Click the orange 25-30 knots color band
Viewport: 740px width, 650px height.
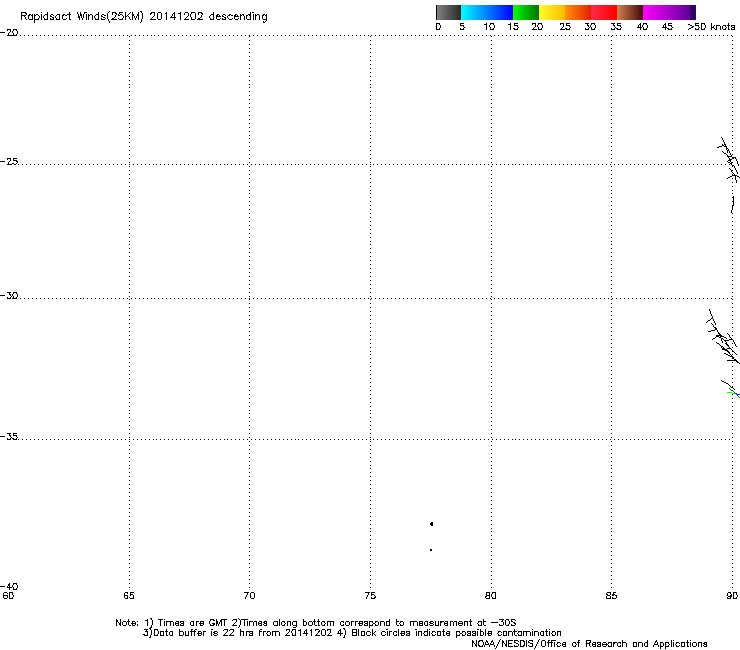(578, 12)
